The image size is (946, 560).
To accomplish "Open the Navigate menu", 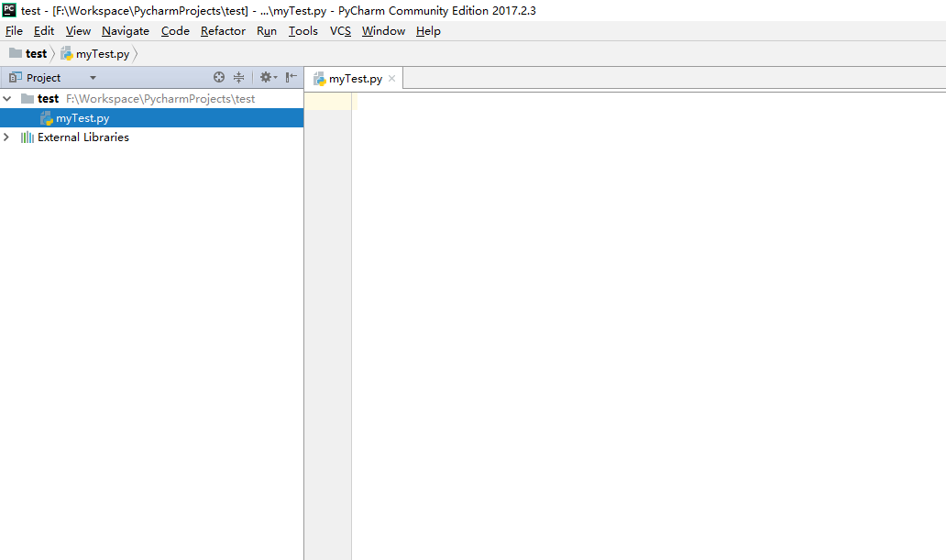I will 125,31.
